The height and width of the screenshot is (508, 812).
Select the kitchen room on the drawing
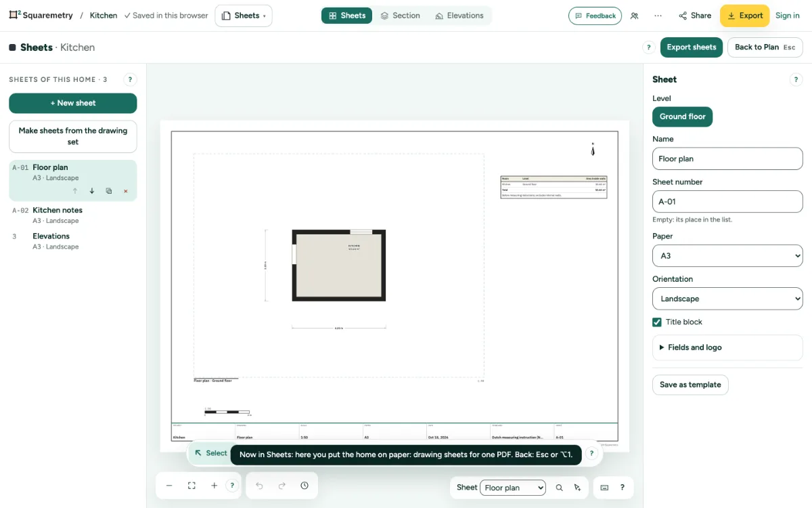(339, 266)
